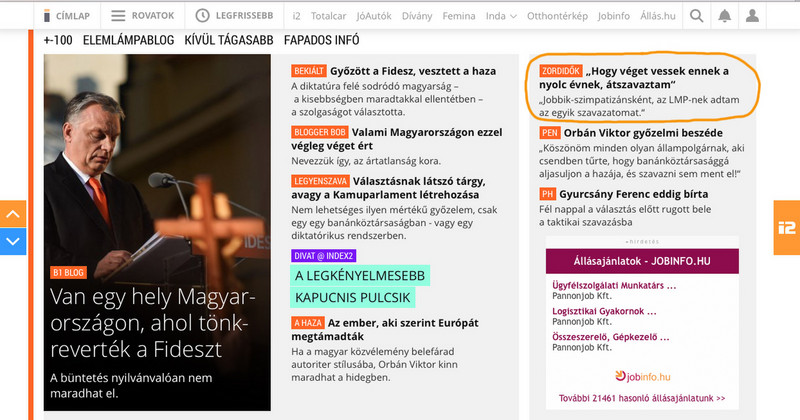The height and width of the screenshot is (420, 800).
Task: Click 'Jobbik-szimpatizánsként' teaser text
Action: (639, 106)
